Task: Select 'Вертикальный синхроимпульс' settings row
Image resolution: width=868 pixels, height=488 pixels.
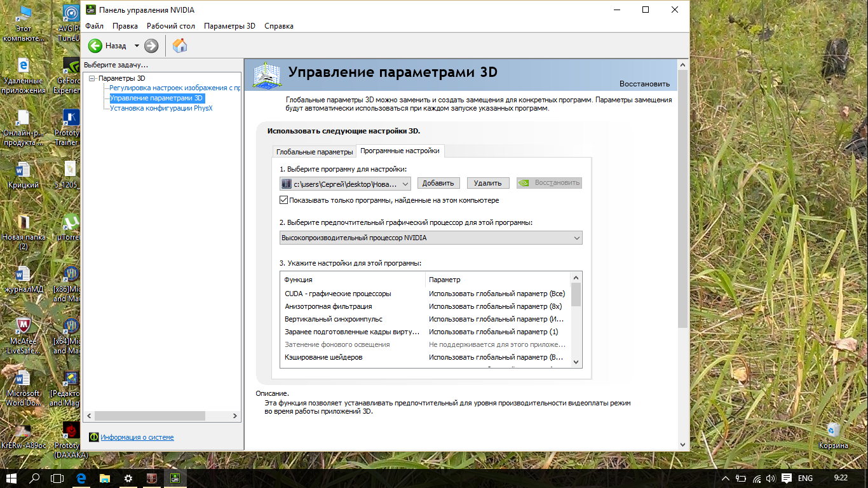Action: click(x=425, y=319)
